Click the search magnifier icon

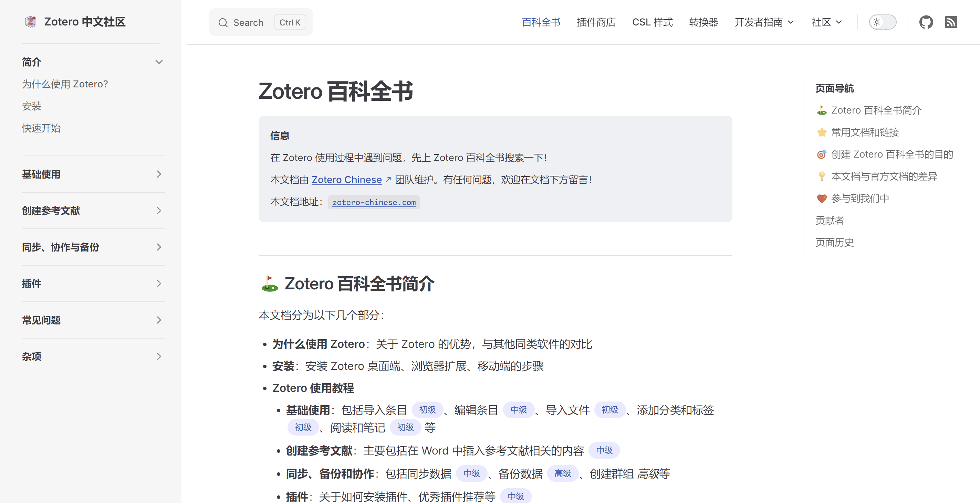coord(223,23)
